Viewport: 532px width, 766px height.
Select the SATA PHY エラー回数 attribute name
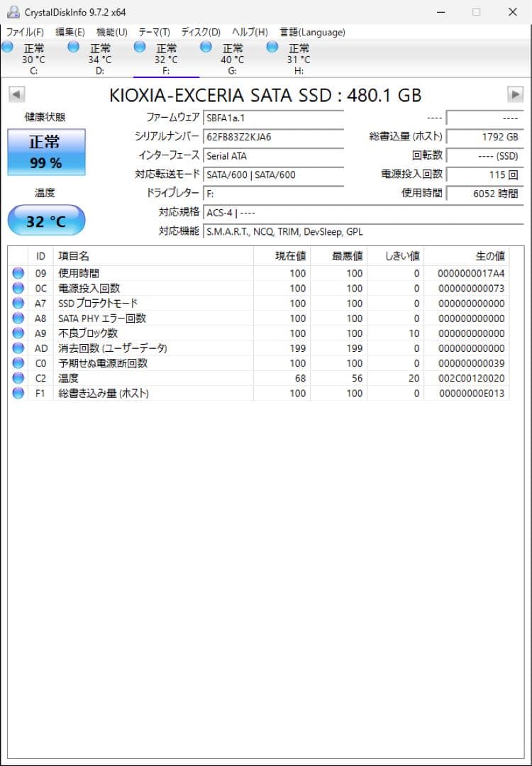[x=102, y=318]
